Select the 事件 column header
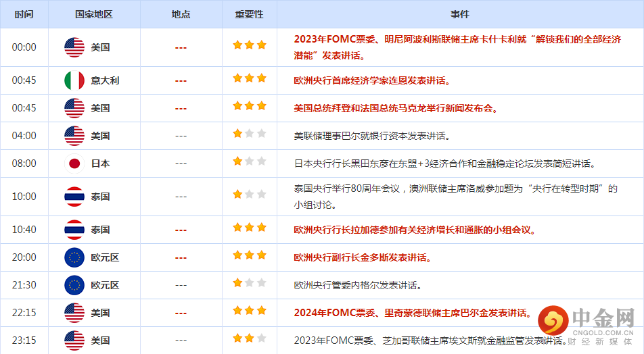The width and height of the screenshot is (644, 354). pos(459,14)
